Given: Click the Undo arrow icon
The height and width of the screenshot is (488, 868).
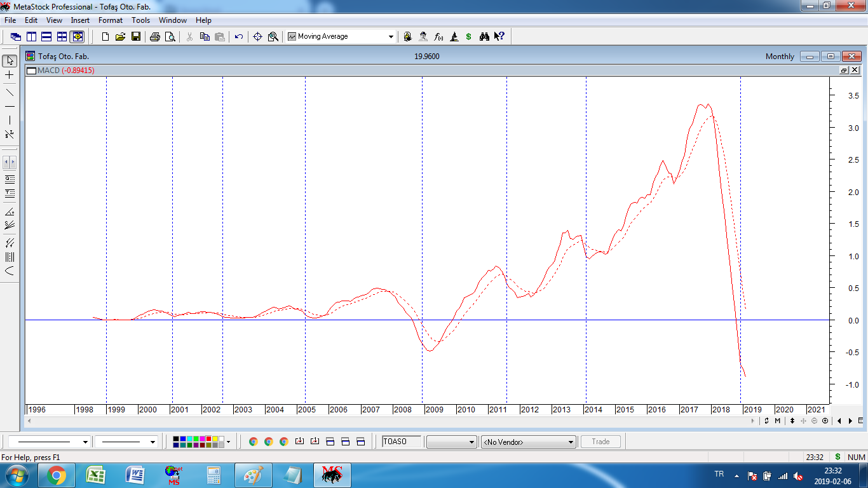Looking at the screenshot, I should (239, 37).
